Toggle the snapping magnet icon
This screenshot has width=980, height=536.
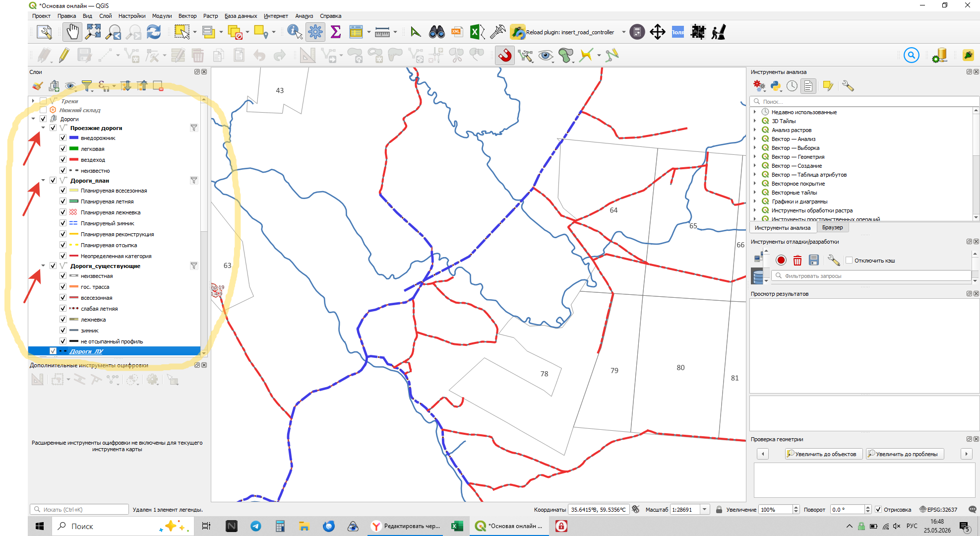tap(505, 55)
